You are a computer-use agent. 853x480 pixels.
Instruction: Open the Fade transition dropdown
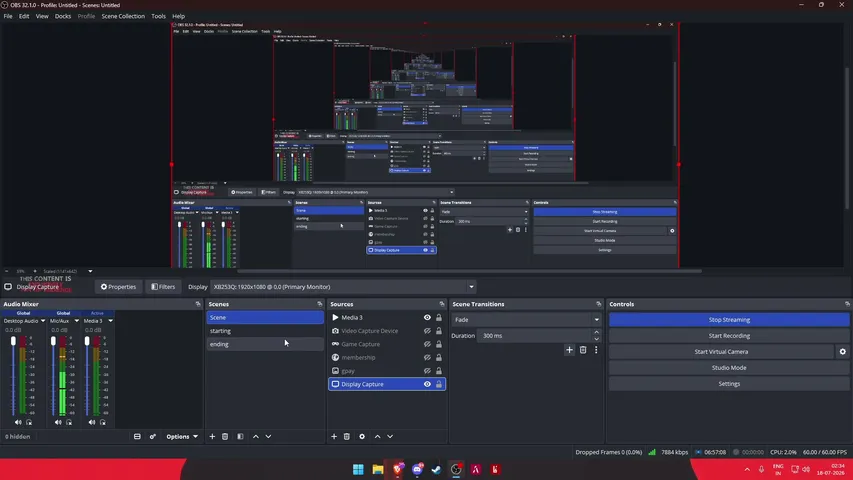(526, 320)
